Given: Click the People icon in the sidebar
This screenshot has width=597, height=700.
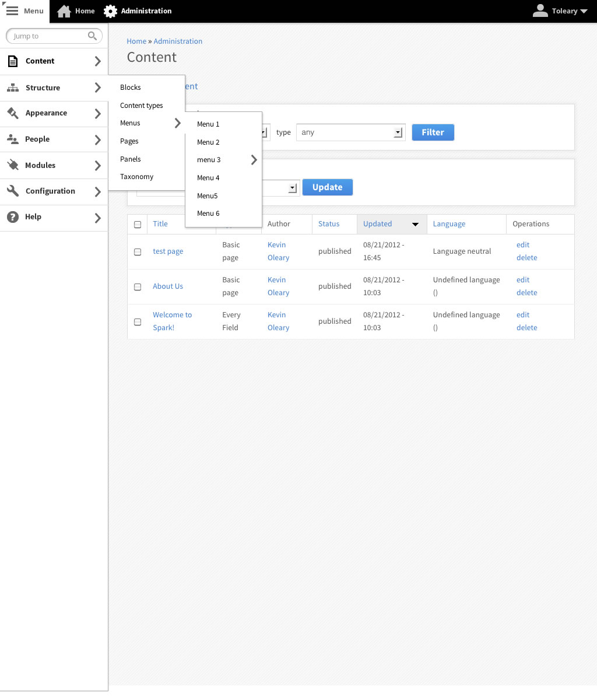Looking at the screenshot, I should tap(12, 139).
